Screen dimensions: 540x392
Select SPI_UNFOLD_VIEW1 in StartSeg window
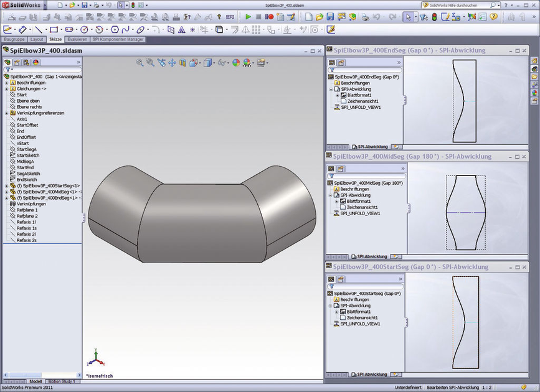(360, 324)
